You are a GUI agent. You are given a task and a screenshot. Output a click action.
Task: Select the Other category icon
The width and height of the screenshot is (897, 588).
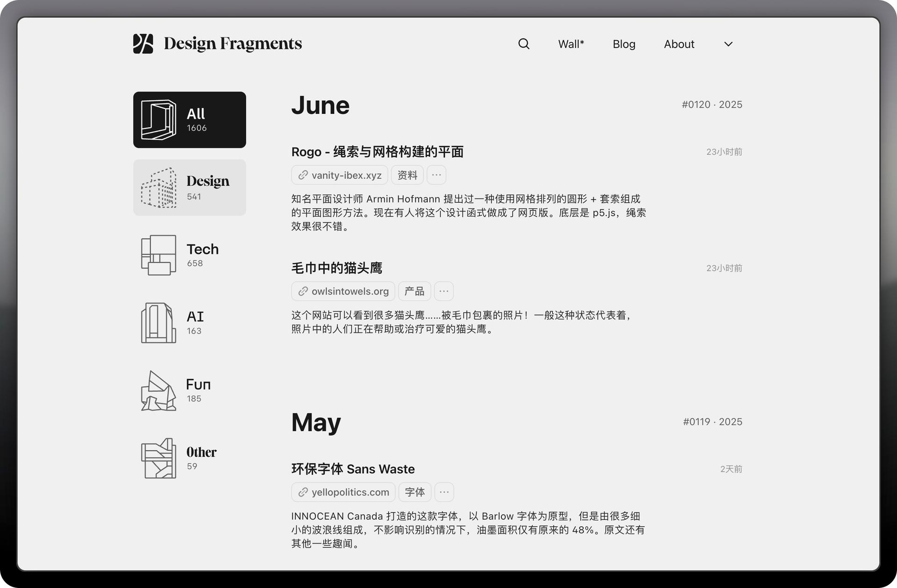coord(159,459)
